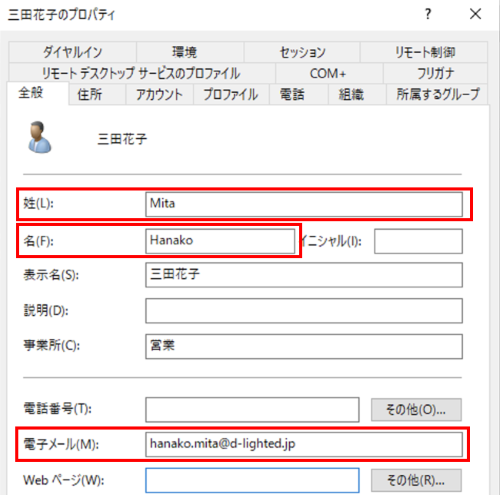500x495 pixels.
Task: Click the 説明(D): label
Action: [46, 311]
